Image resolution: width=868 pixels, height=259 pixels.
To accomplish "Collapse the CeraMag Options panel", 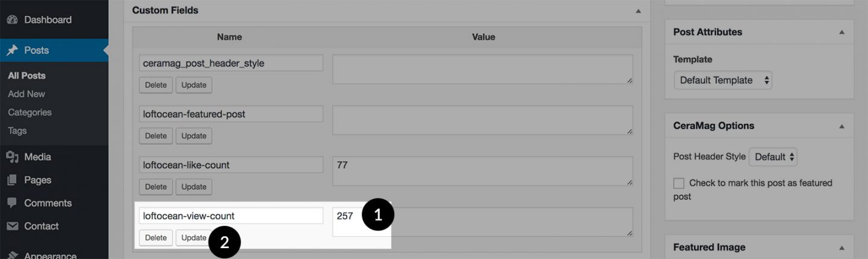I will [842, 126].
